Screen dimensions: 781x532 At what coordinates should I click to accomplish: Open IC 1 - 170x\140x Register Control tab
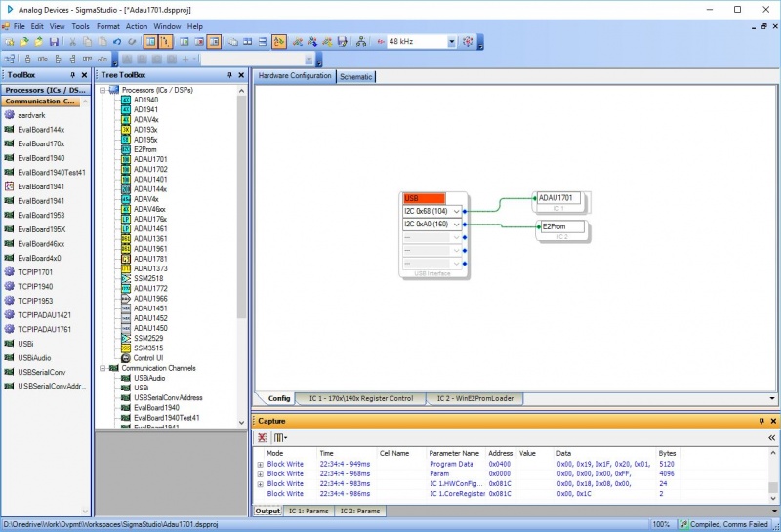coord(361,398)
